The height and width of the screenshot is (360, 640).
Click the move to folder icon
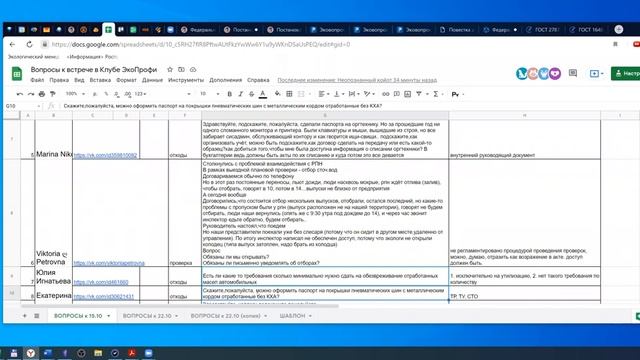[x=181, y=70]
